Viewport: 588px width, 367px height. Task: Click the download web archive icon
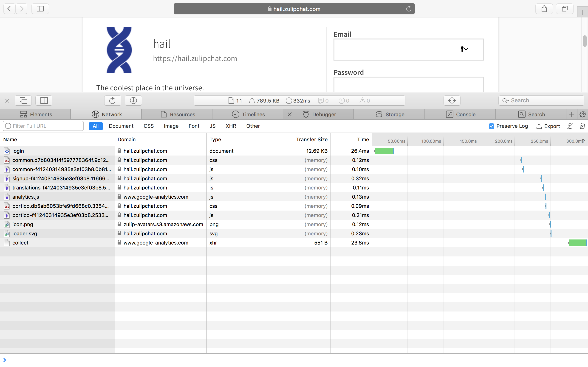[x=133, y=100]
